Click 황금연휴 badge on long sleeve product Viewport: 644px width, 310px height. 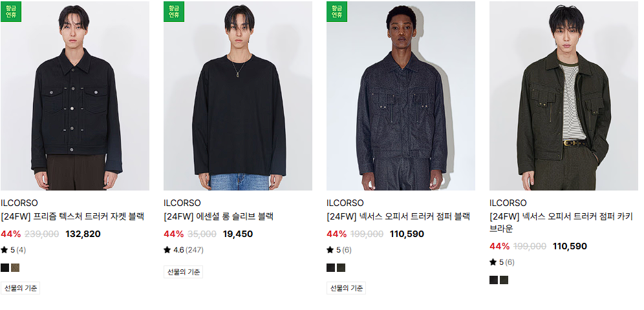coord(174,12)
